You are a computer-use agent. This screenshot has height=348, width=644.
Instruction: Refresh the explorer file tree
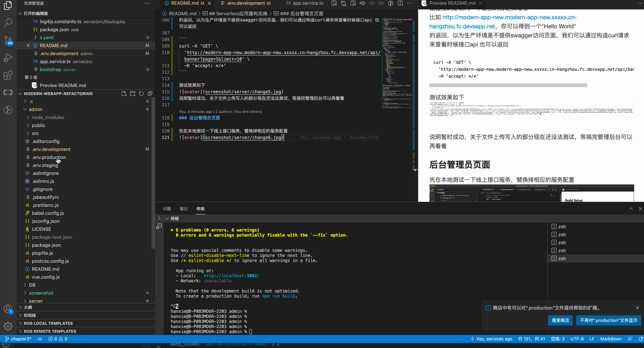[x=141, y=94]
